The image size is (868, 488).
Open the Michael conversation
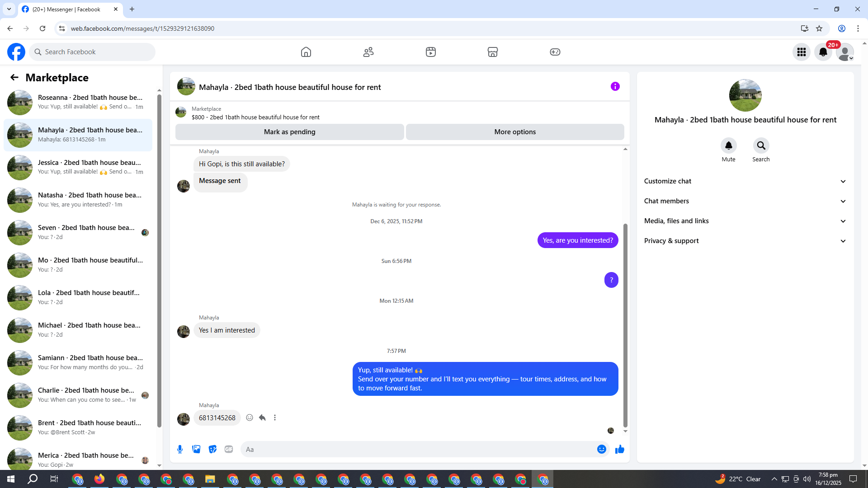click(78, 330)
